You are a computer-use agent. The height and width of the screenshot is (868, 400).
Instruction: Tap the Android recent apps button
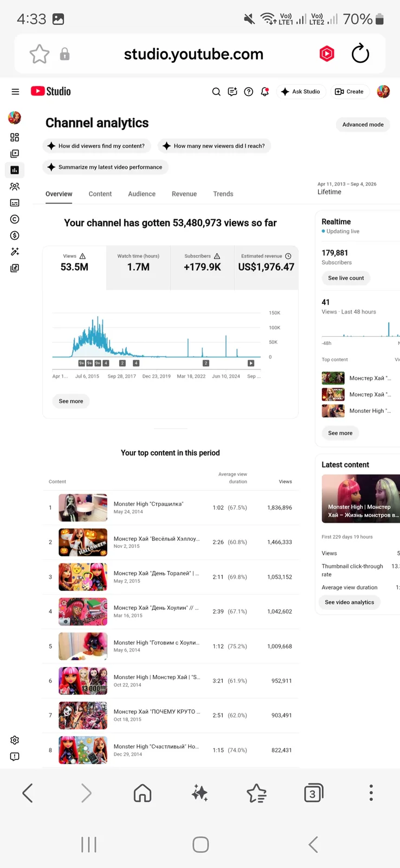coord(89,845)
